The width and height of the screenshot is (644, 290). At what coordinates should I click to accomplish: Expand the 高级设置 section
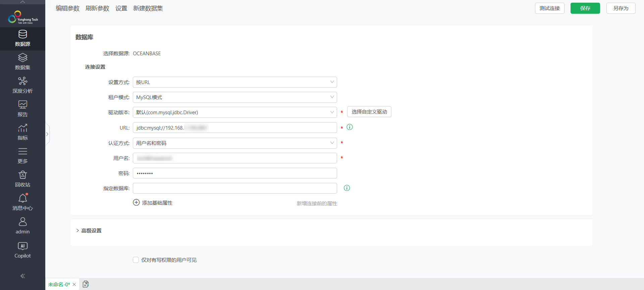pos(89,231)
